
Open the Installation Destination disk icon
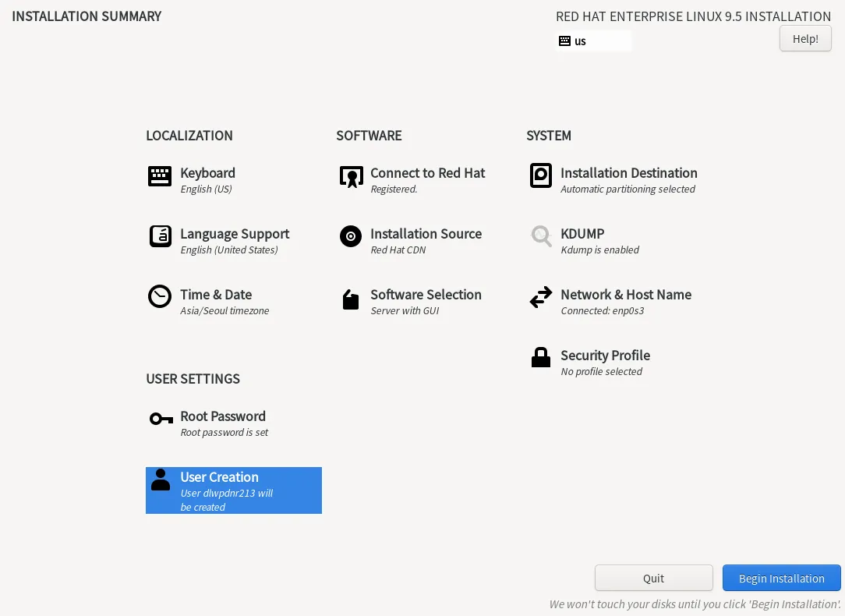point(540,175)
